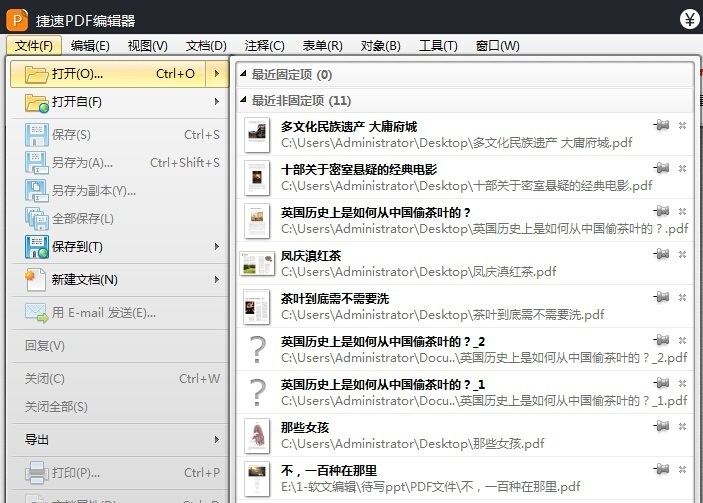Screen dimensions: 703x503
Task: Click the floppy disk icon beside 保存(S)
Action: (x=37, y=134)
